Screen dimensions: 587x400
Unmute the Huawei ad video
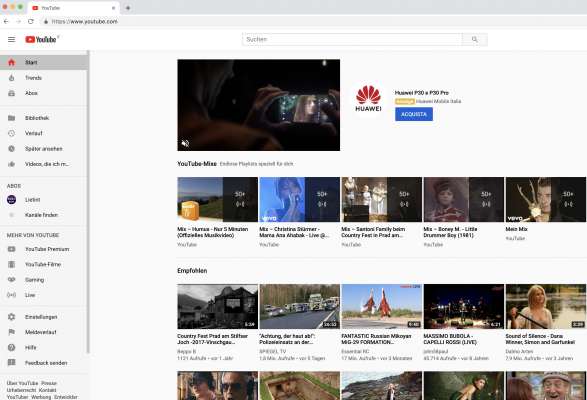pos(185,143)
